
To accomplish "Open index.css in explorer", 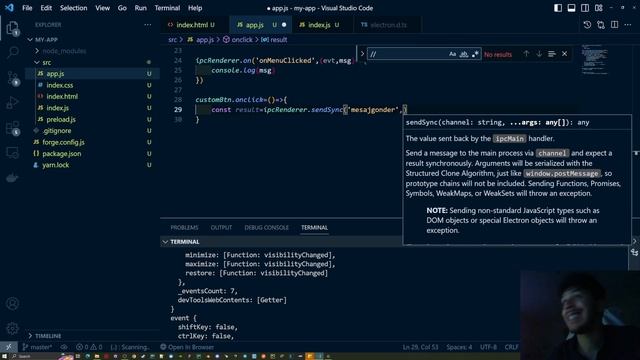I will point(60,85).
